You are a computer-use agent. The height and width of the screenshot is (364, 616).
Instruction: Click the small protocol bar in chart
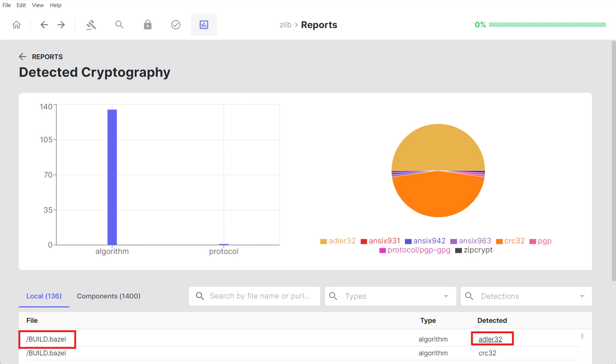click(224, 245)
